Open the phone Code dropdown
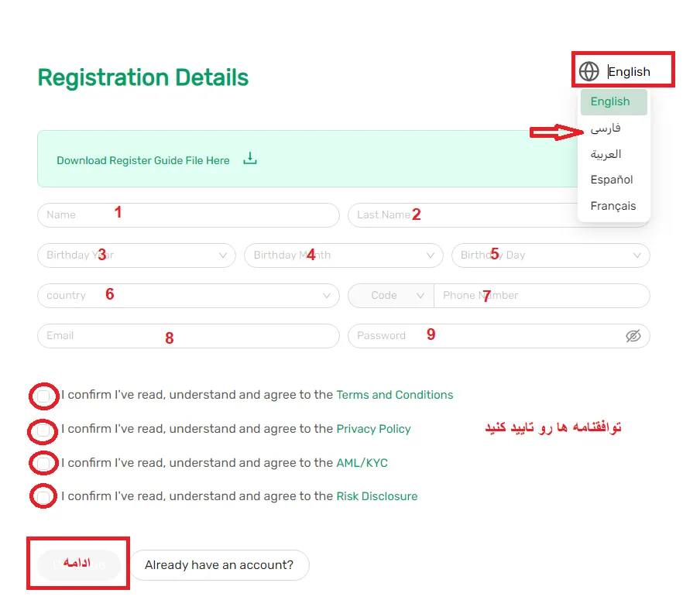 [391, 296]
